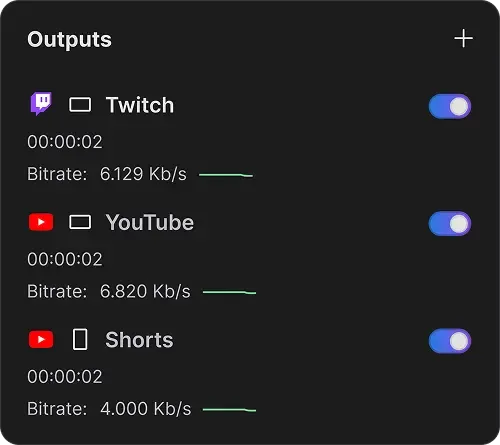The image size is (500, 445).
Task: Click the red YouTube logo beside Shorts
Action: click(41, 339)
